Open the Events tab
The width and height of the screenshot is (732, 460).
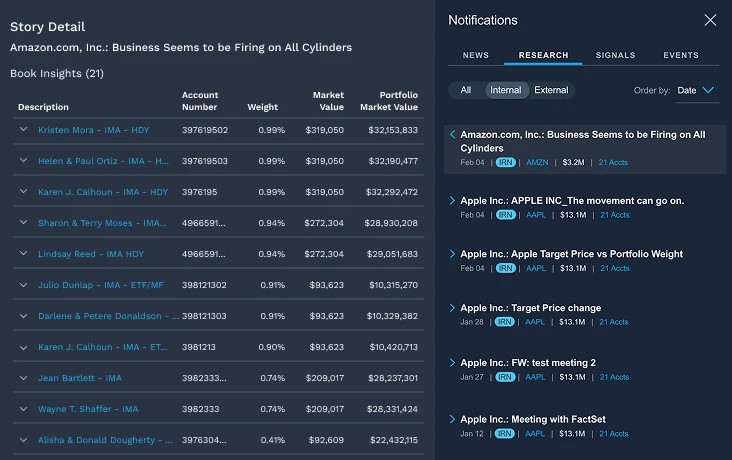681,55
